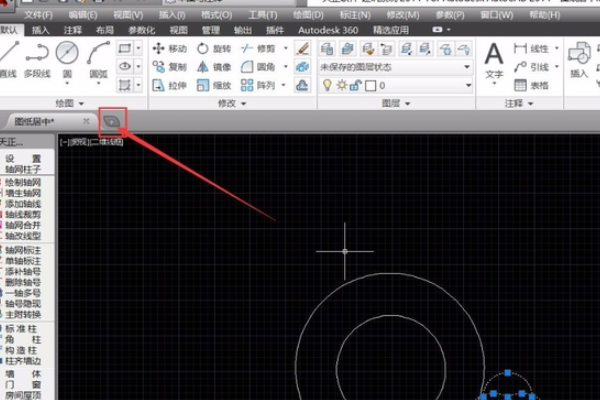Toggle layer freeze sun icon

click(341, 85)
